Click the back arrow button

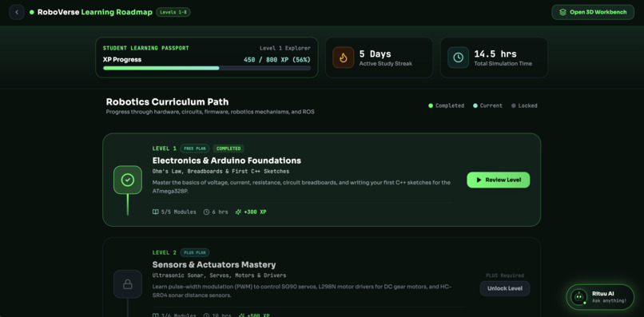17,12
